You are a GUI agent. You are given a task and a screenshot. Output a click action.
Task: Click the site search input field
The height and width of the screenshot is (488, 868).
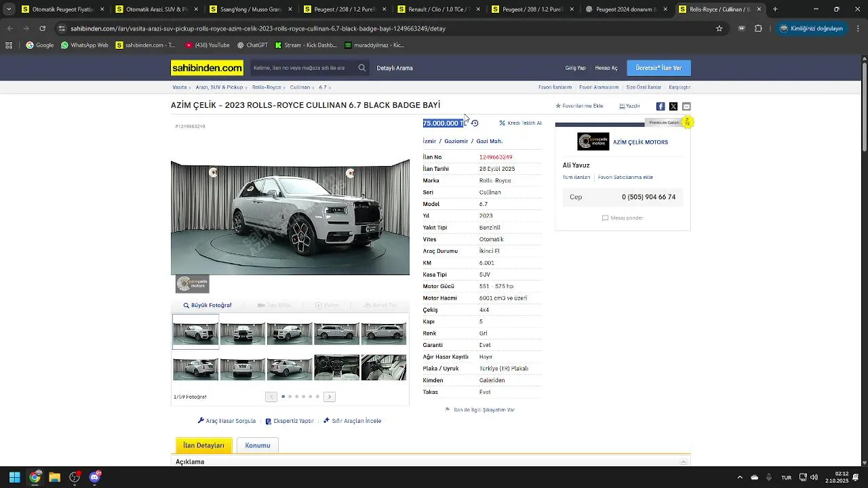pyautogui.click(x=303, y=68)
